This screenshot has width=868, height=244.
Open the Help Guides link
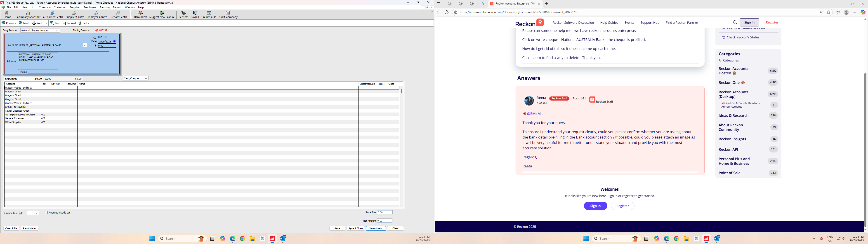point(609,23)
